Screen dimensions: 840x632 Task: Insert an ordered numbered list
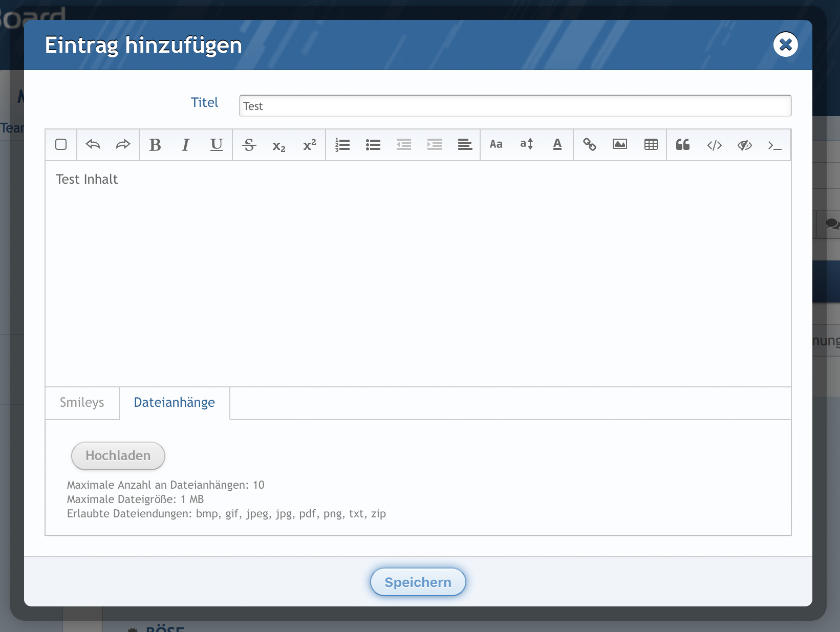[342, 145]
